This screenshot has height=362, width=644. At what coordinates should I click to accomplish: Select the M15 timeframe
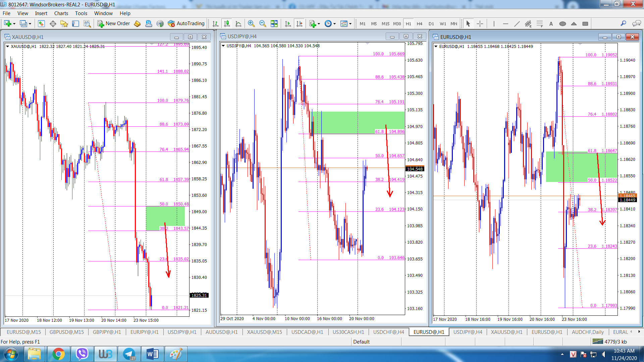(385, 24)
